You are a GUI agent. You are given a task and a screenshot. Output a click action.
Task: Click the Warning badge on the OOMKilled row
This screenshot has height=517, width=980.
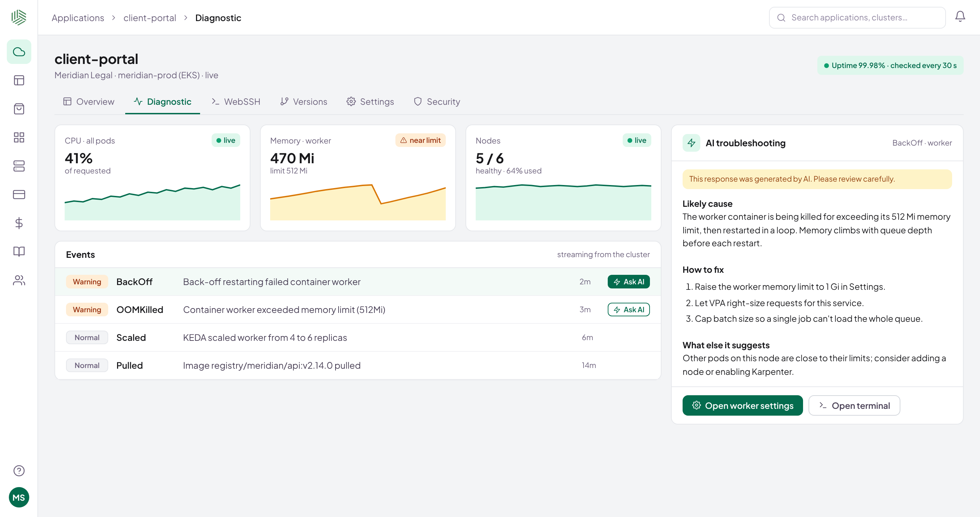click(87, 310)
